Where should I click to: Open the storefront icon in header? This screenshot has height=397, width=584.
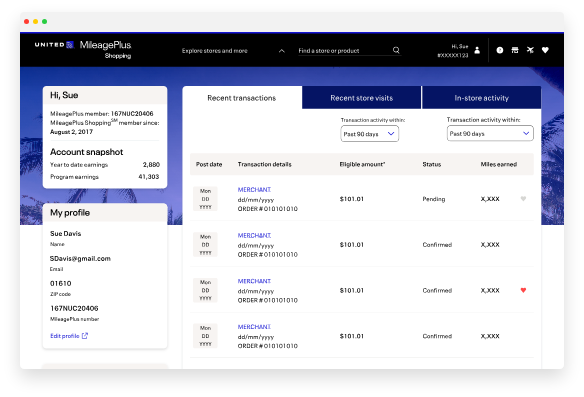pos(515,50)
